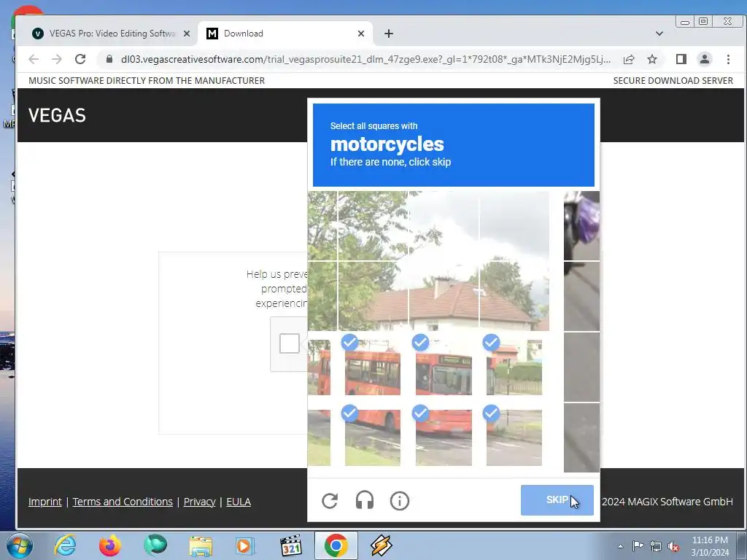Screen dimensions: 747x560
Task: Reload the page in Chrome
Action: click(80, 59)
